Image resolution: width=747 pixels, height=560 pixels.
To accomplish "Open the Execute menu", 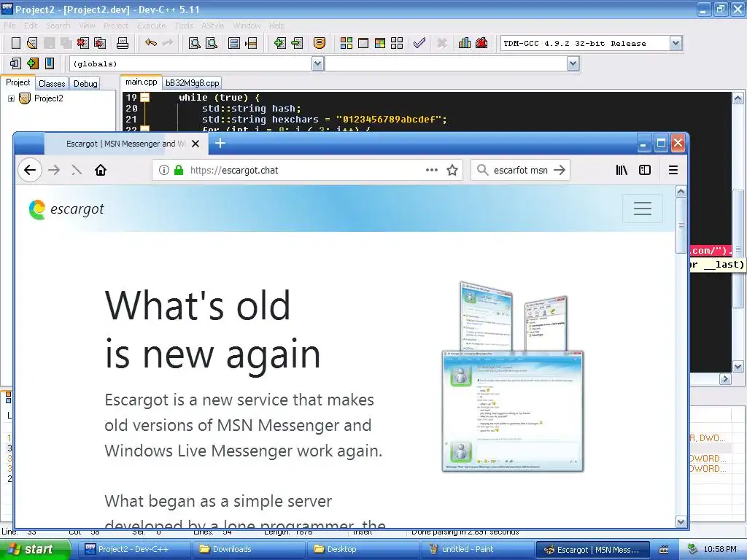I will (x=151, y=26).
